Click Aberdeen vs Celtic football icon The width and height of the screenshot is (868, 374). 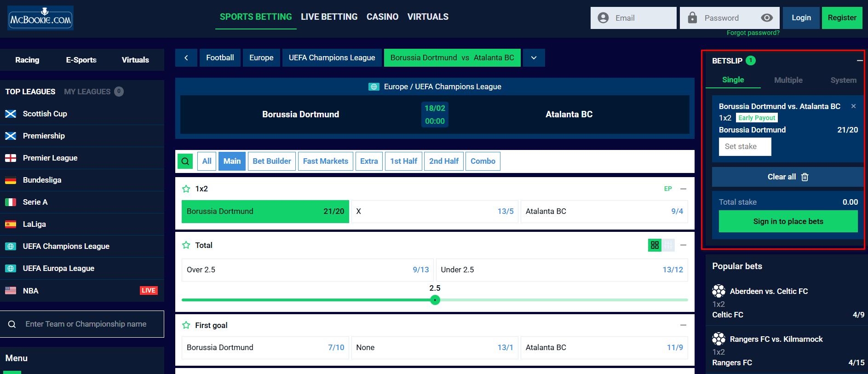pyautogui.click(x=719, y=291)
